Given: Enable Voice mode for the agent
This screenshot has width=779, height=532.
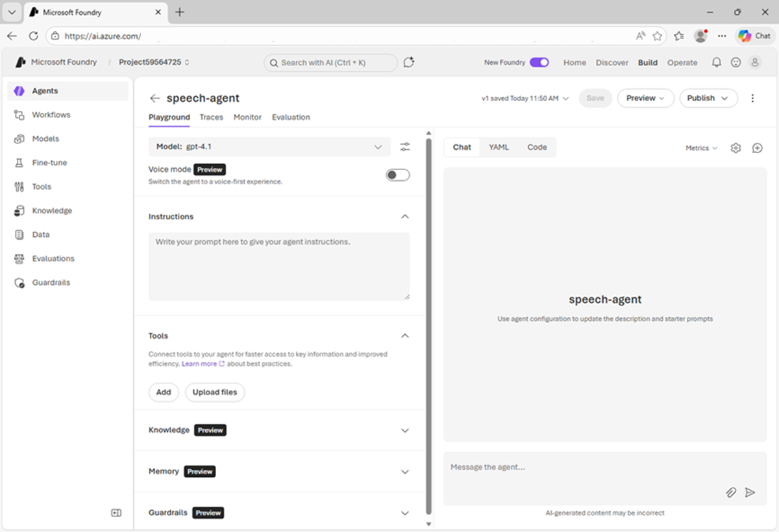Looking at the screenshot, I should (397, 175).
